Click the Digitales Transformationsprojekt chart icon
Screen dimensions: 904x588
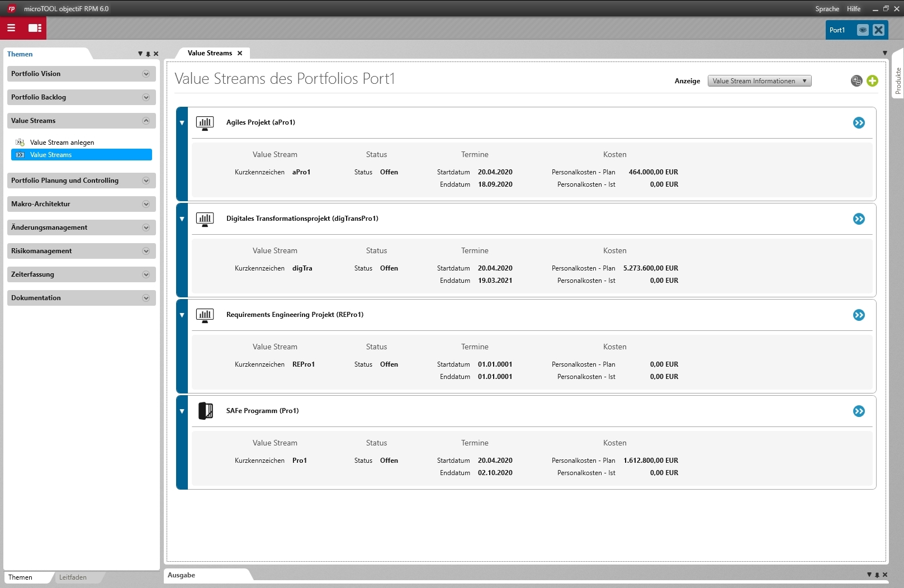pyautogui.click(x=205, y=219)
